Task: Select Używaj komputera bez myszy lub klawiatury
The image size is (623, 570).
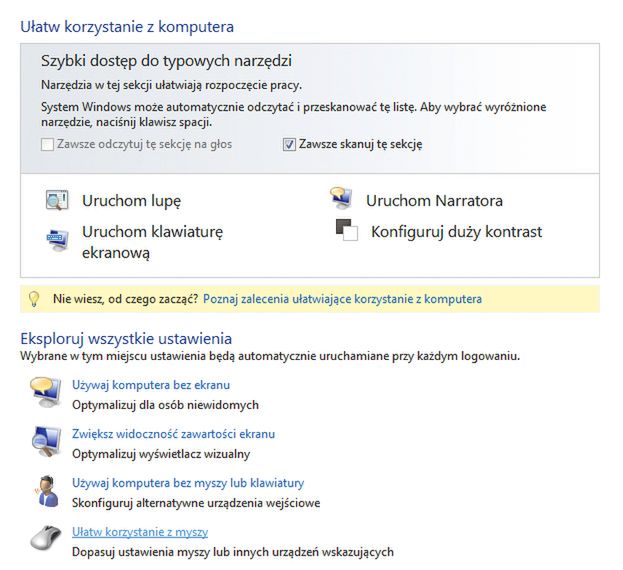Action: (x=188, y=483)
